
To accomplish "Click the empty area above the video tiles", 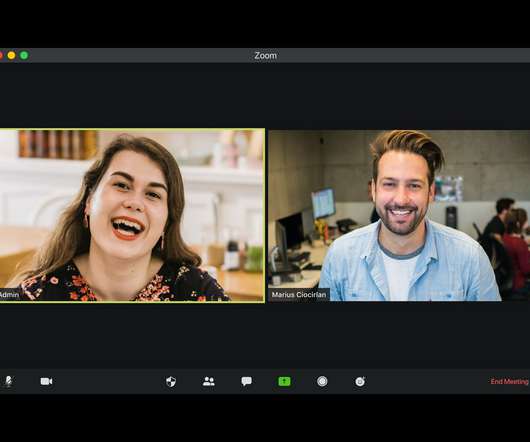I will [x=265, y=95].
